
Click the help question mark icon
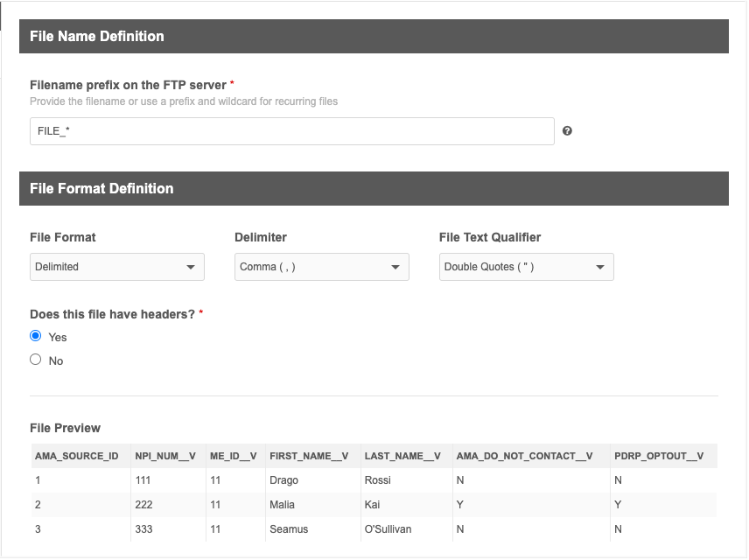tap(567, 131)
